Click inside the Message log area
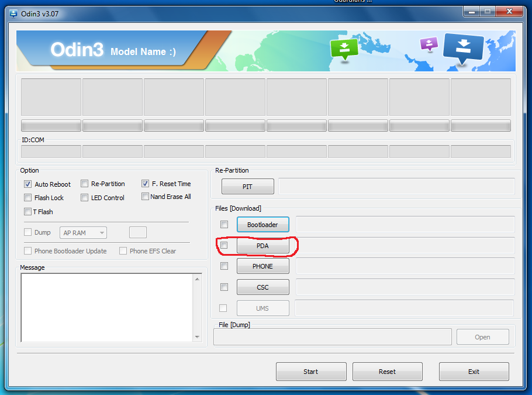The width and height of the screenshot is (532, 395). 107,308
